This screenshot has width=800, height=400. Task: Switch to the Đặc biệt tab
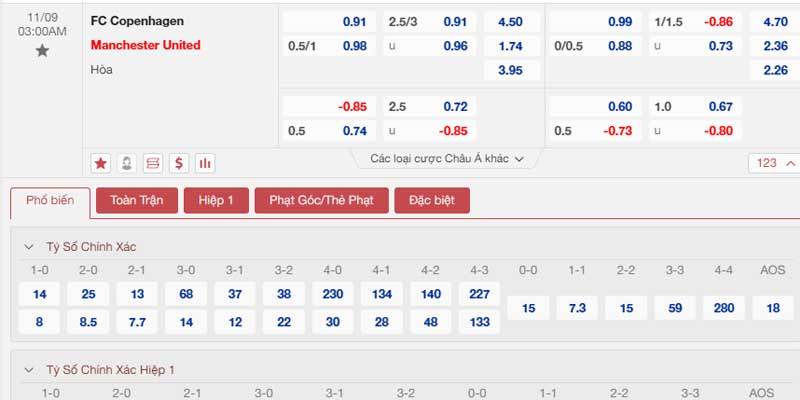coord(432,201)
